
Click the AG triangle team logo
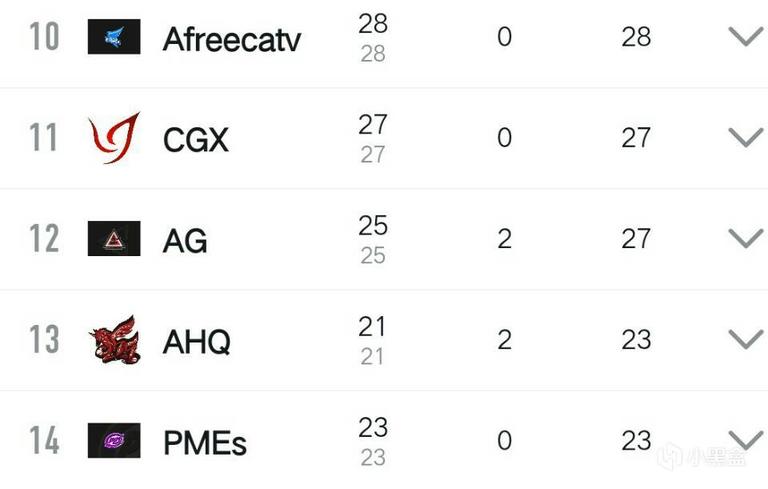coord(114,239)
